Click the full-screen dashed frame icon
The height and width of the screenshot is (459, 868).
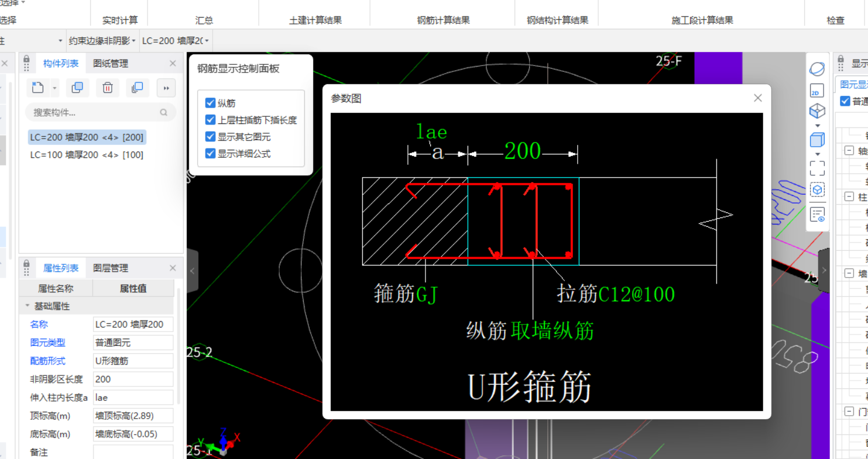(817, 168)
